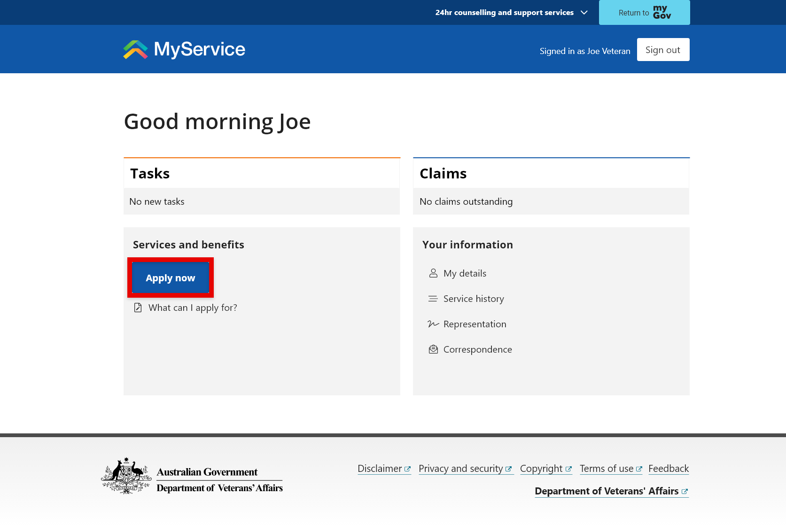Viewport: 786px width, 532px height.
Task: Click the person icon beside My details
Action: 433,273
